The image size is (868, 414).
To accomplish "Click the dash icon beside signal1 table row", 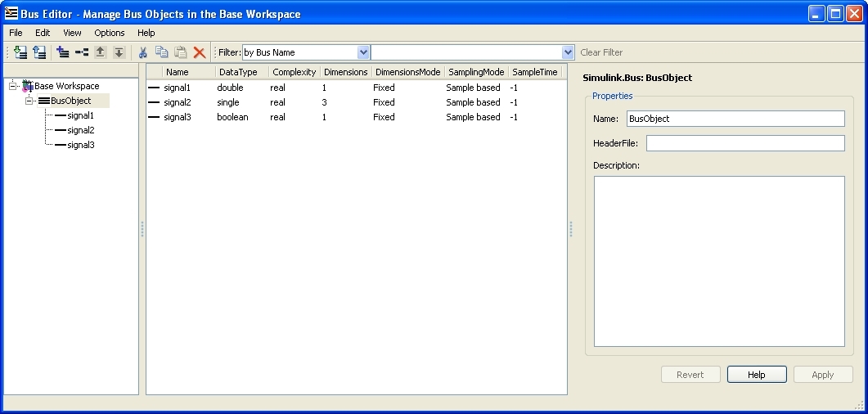I will point(154,88).
